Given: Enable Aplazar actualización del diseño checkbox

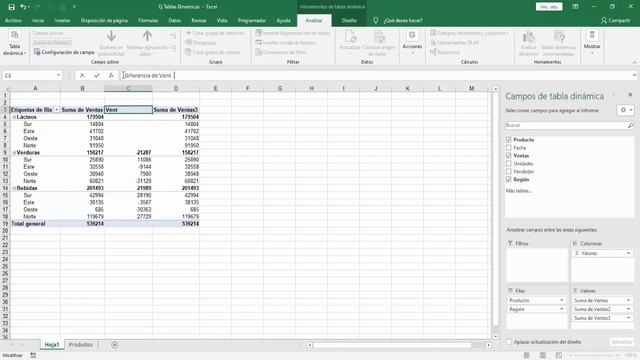Looking at the screenshot, I should click(509, 342).
